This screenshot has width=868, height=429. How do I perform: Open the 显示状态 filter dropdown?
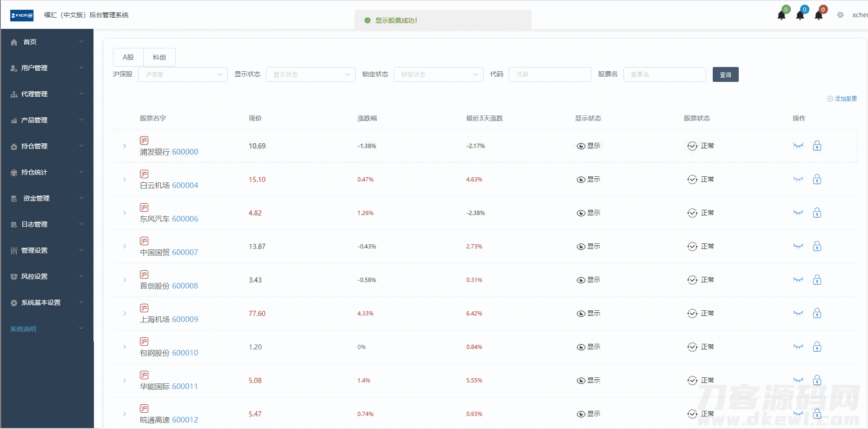311,74
